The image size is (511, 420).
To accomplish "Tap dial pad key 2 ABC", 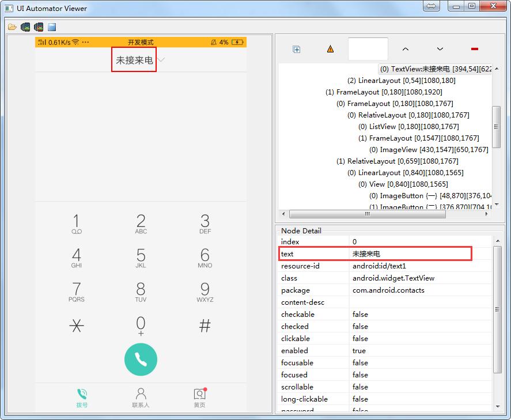I will tap(141, 224).
